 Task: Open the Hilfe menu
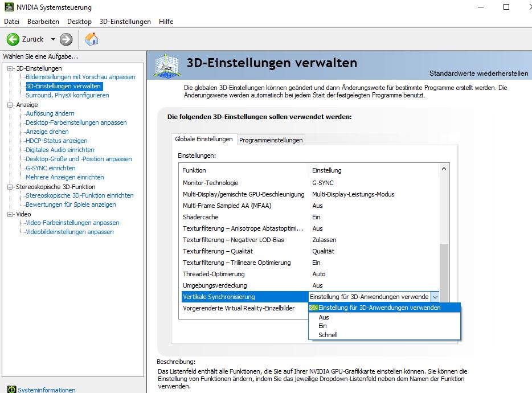click(x=166, y=22)
